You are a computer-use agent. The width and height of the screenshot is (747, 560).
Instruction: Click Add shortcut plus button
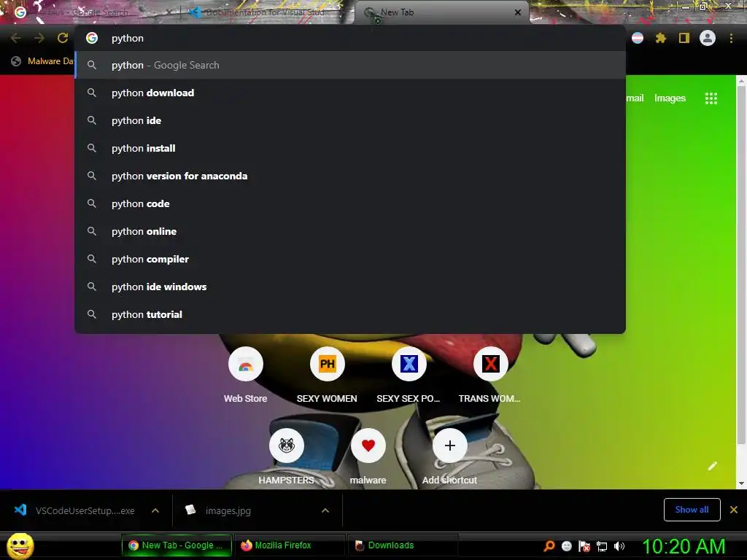pyautogui.click(x=449, y=446)
